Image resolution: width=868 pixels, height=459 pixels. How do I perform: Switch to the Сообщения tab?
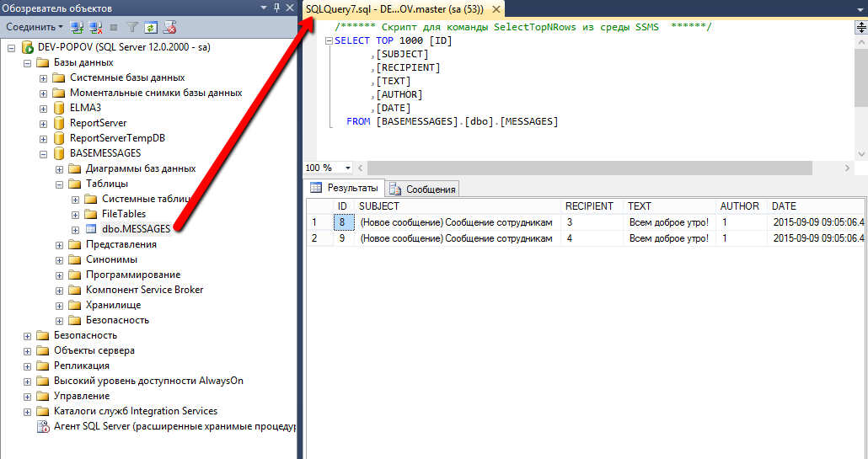click(x=423, y=189)
